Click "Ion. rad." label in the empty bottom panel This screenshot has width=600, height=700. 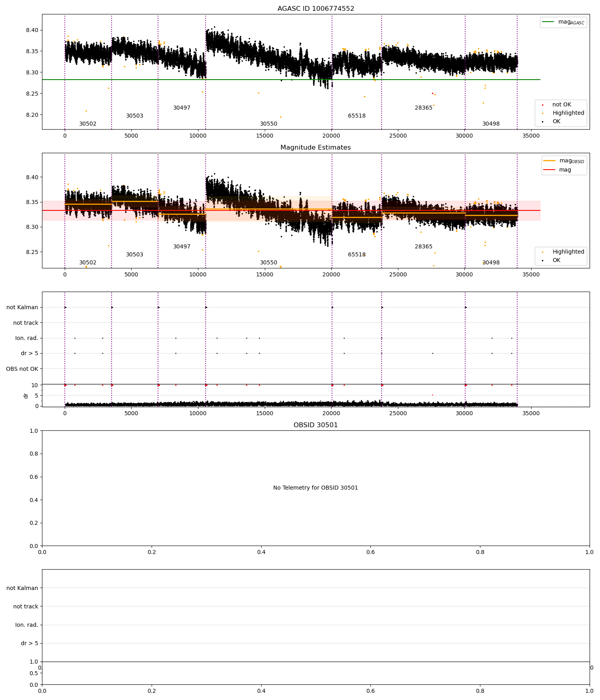(27, 625)
